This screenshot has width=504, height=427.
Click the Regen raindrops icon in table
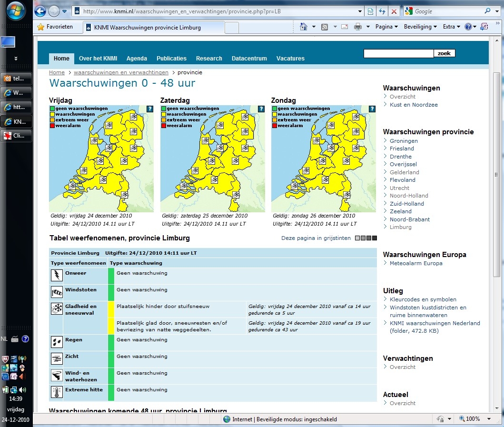57,342
